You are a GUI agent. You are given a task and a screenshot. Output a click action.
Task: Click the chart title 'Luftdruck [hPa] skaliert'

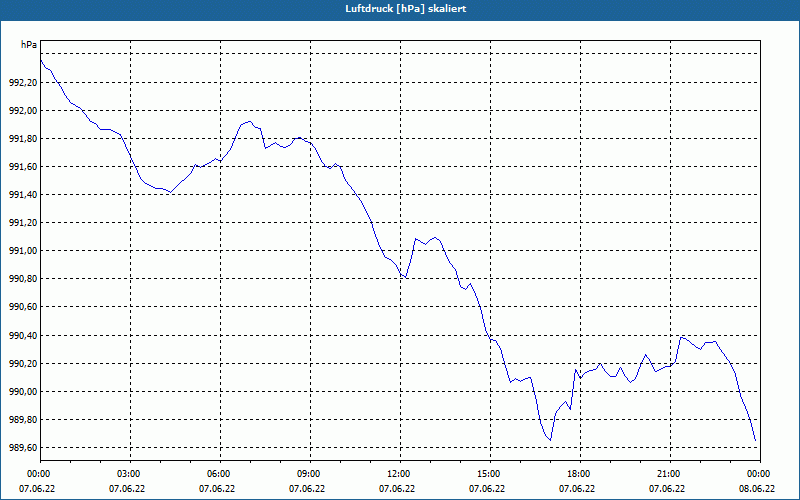point(405,9)
